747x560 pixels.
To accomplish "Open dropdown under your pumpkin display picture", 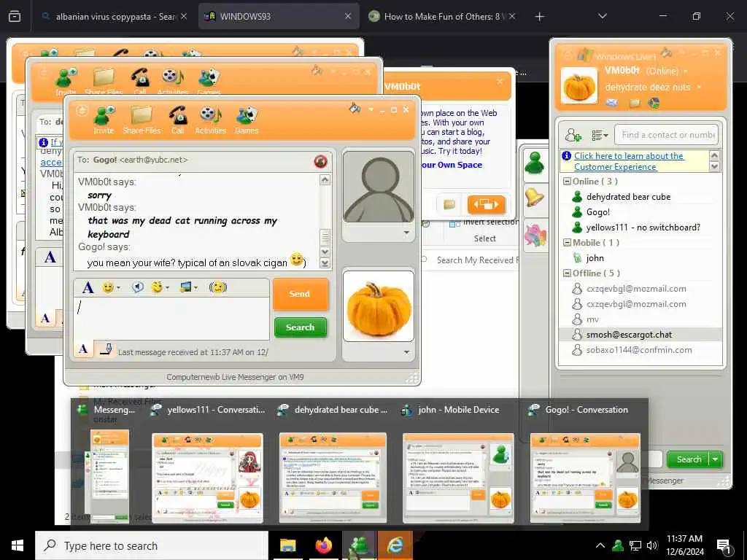I will (x=406, y=352).
